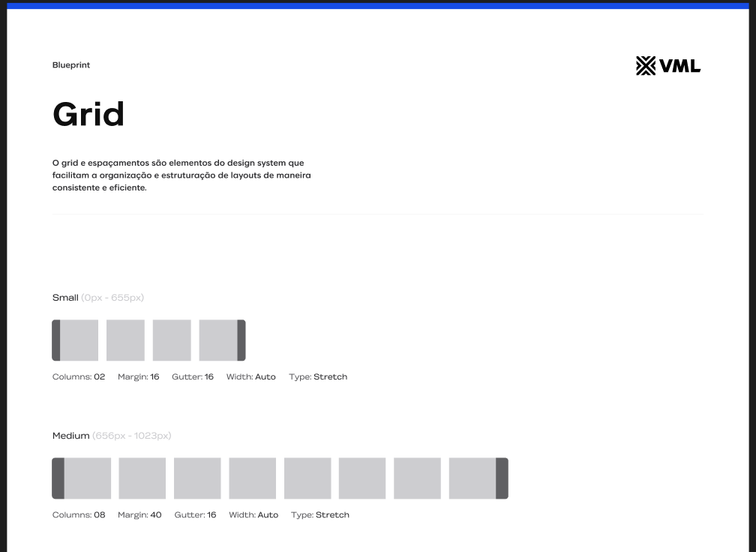This screenshot has height=552, width=756.
Task: Click the right dark margin bar in Medium grid
Action: [502, 478]
